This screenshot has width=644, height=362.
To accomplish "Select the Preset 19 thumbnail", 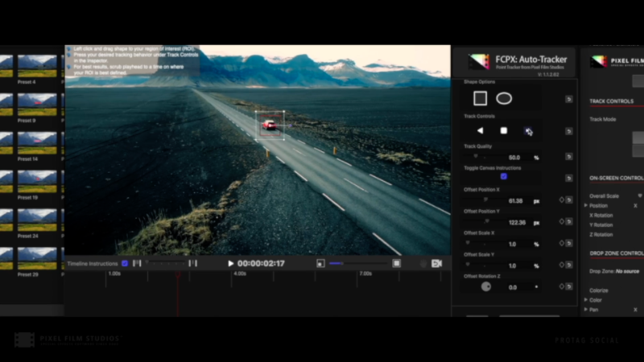I will (x=37, y=182).
